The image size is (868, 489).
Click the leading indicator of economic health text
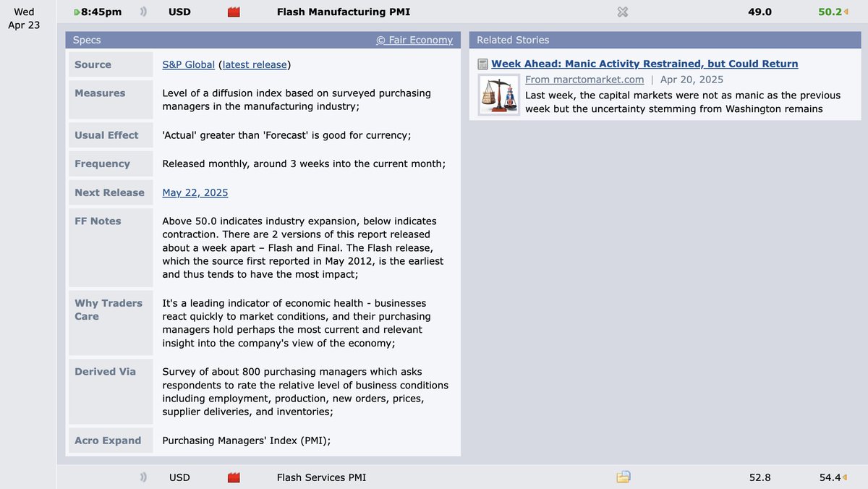tap(297, 323)
